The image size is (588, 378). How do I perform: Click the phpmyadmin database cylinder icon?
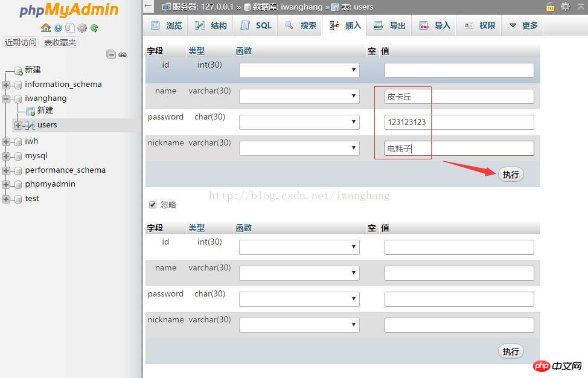point(18,185)
